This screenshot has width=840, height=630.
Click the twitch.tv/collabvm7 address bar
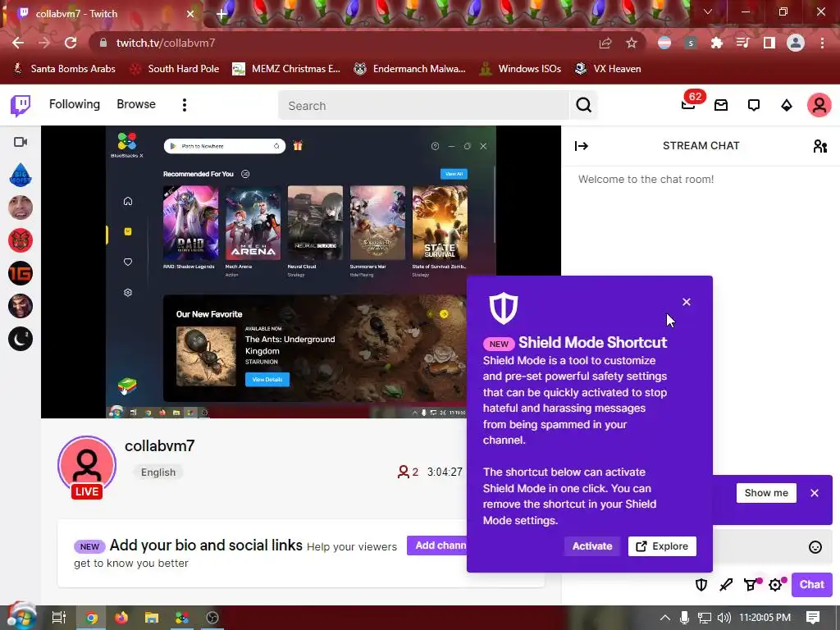tap(343, 43)
